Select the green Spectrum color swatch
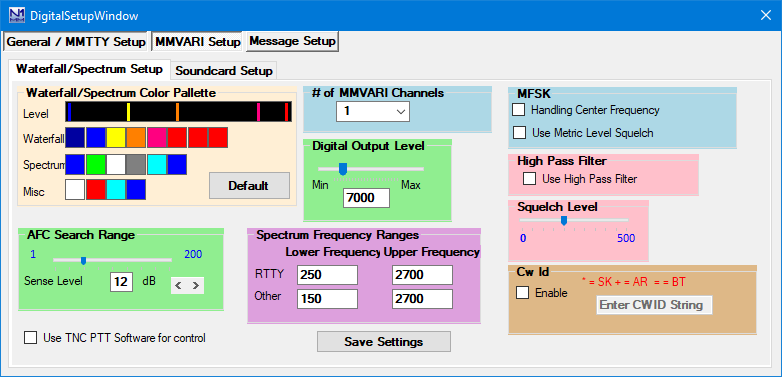 95,165
